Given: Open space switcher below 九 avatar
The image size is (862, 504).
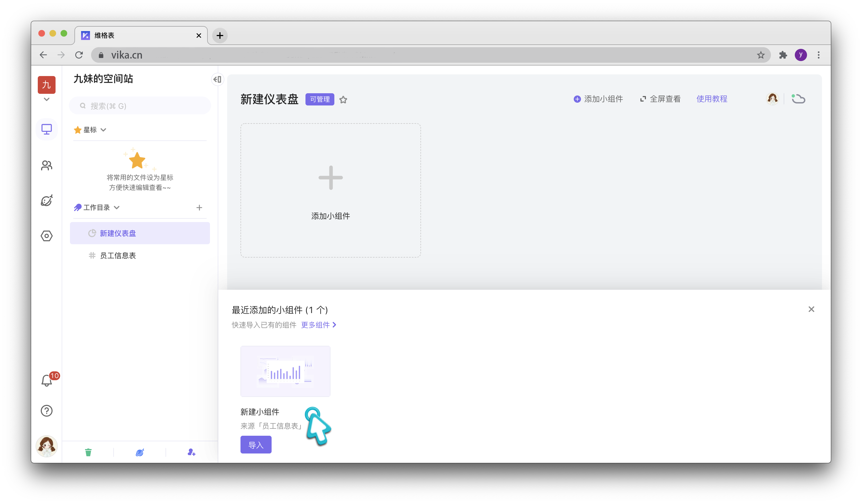Looking at the screenshot, I should [47, 99].
